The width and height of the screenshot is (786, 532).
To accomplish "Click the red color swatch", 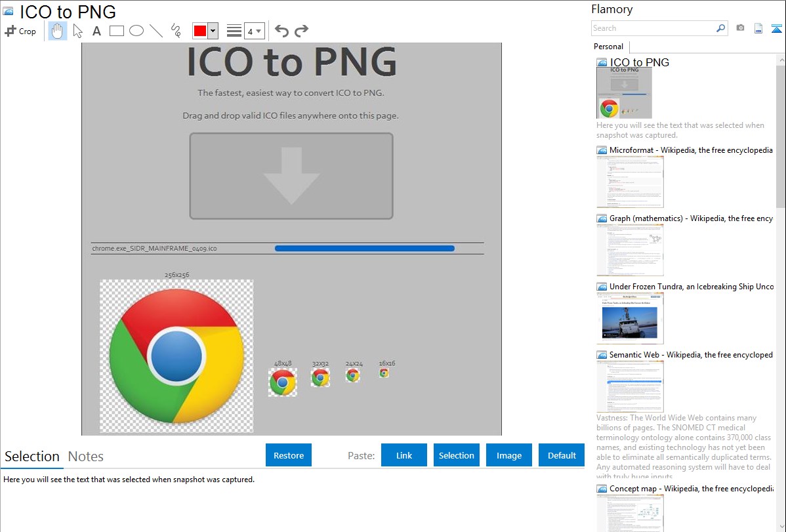I will tap(200, 31).
